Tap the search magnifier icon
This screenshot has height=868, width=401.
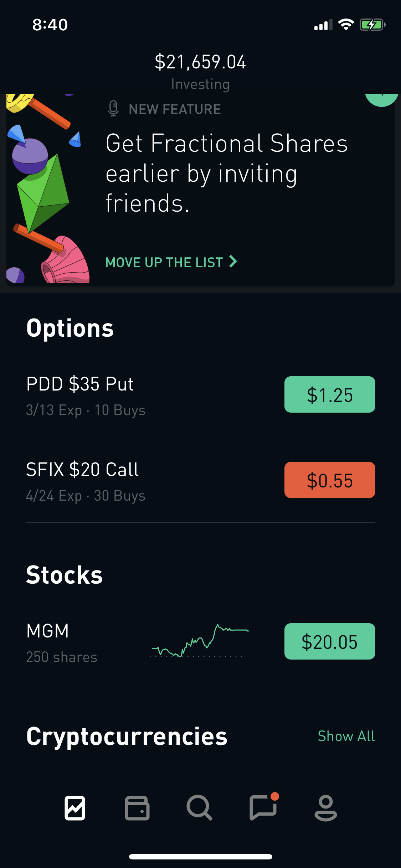tap(199, 808)
